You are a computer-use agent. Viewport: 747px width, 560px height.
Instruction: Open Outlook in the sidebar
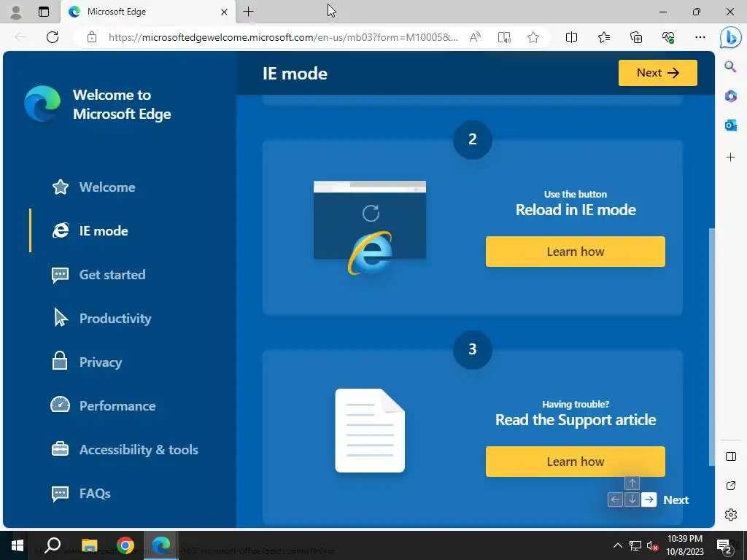coord(731,125)
